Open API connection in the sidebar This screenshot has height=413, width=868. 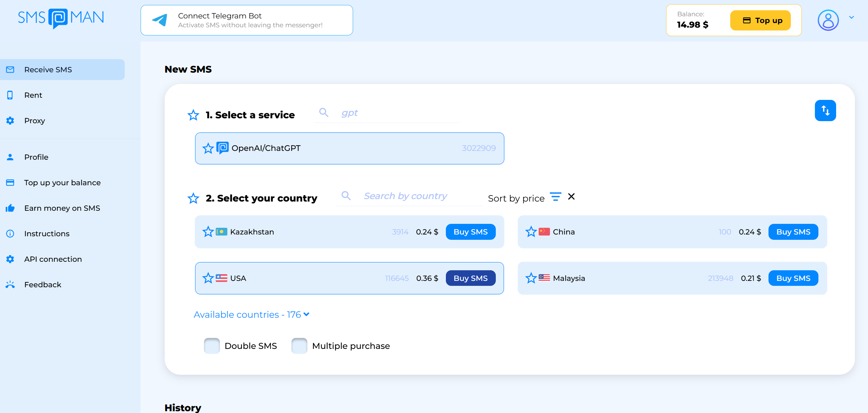[x=62, y=259]
